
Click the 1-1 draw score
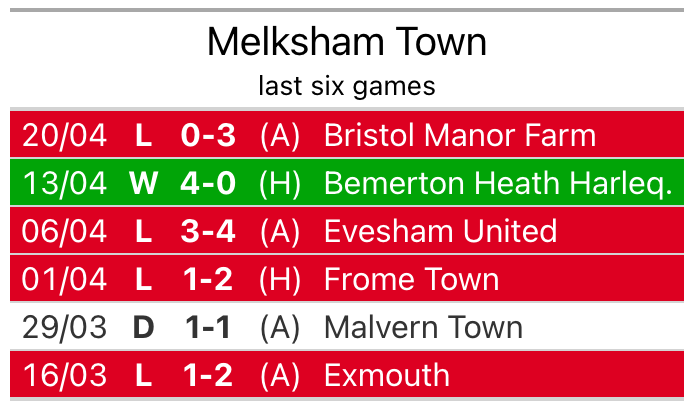(x=207, y=327)
